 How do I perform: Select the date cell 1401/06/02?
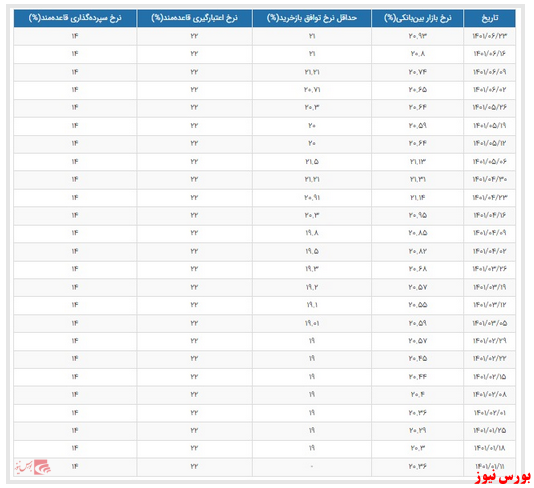pos(489,90)
